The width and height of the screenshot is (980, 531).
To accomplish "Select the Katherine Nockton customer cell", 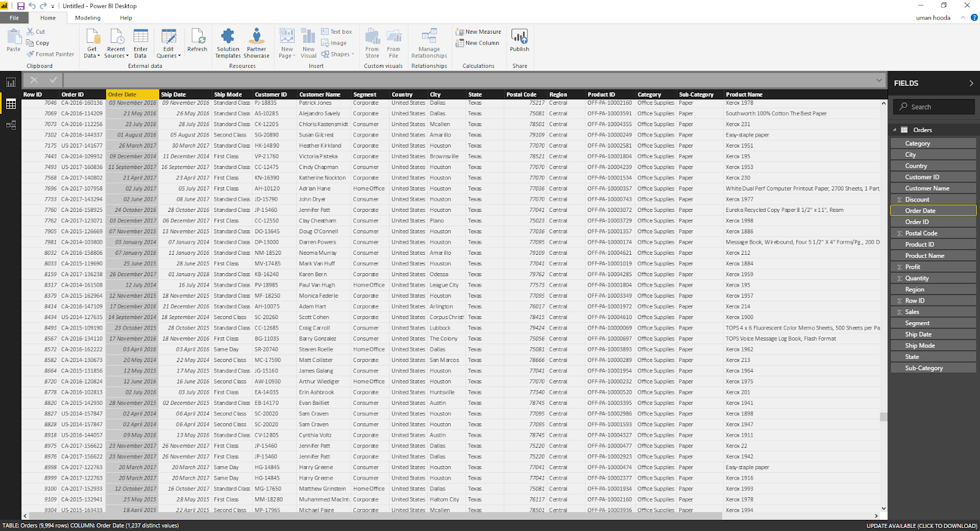I will [x=323, y=178].
